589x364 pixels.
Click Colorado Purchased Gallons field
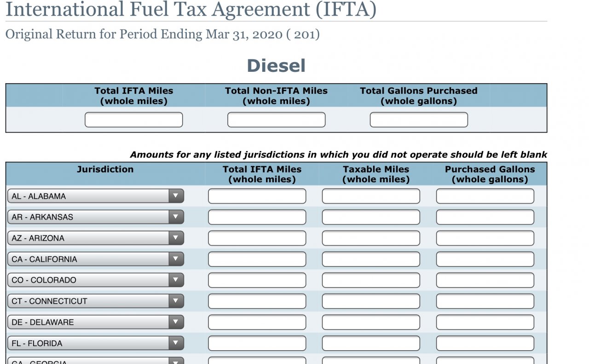(485, 280)
